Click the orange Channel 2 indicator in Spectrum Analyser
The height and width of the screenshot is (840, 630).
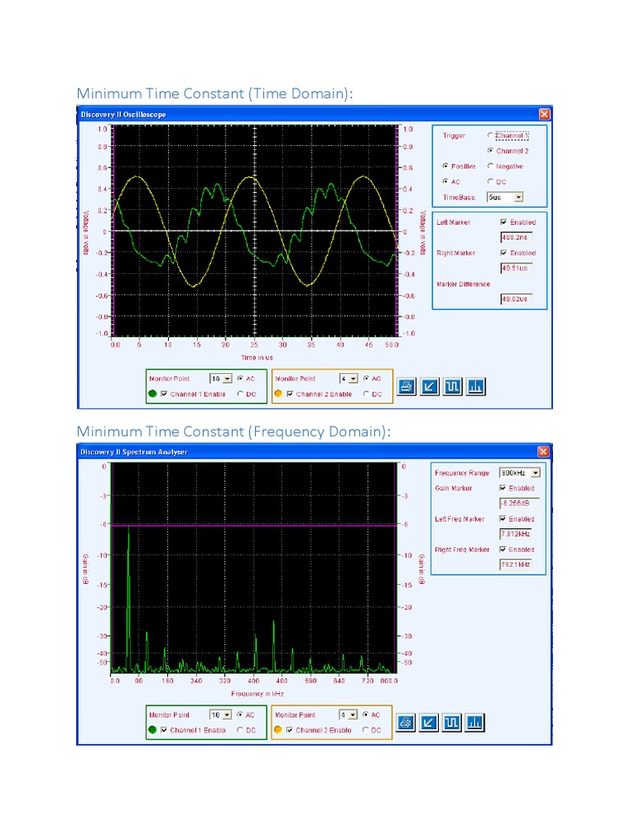tap(278, 729)
